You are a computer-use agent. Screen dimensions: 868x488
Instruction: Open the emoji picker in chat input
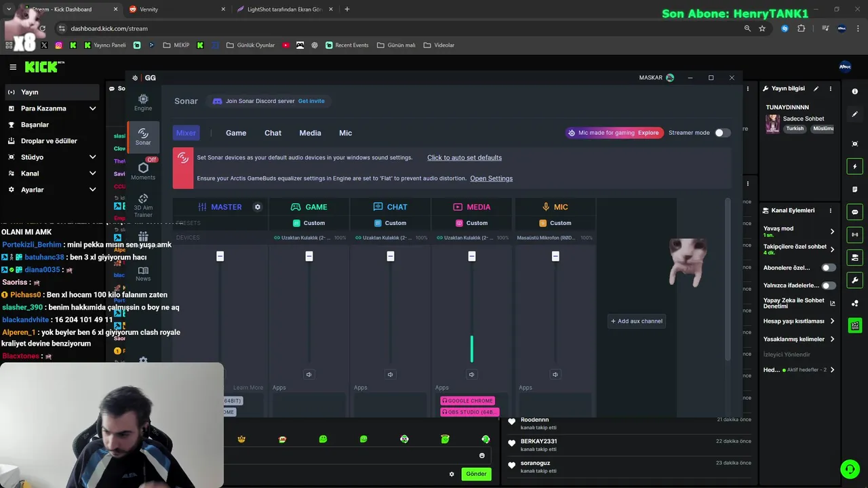[x=482, y=455]
